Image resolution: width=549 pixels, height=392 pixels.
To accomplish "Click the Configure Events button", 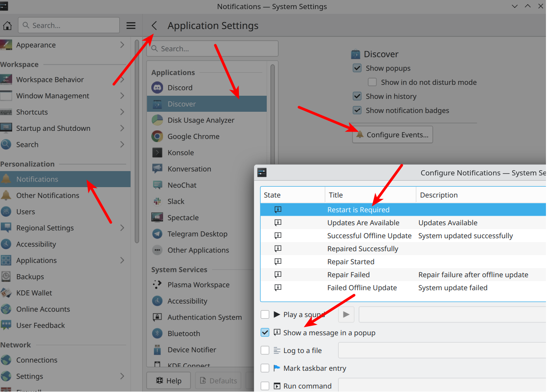I will [392, 135].
